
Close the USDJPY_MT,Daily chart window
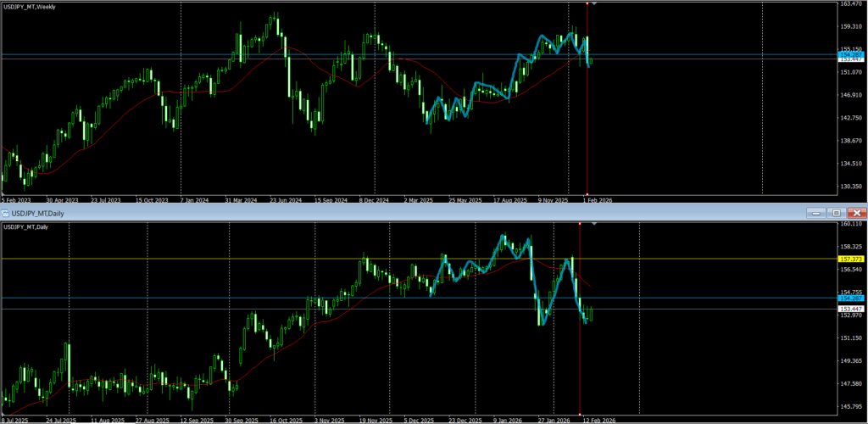pyautogui.click(x=856, y=213)
